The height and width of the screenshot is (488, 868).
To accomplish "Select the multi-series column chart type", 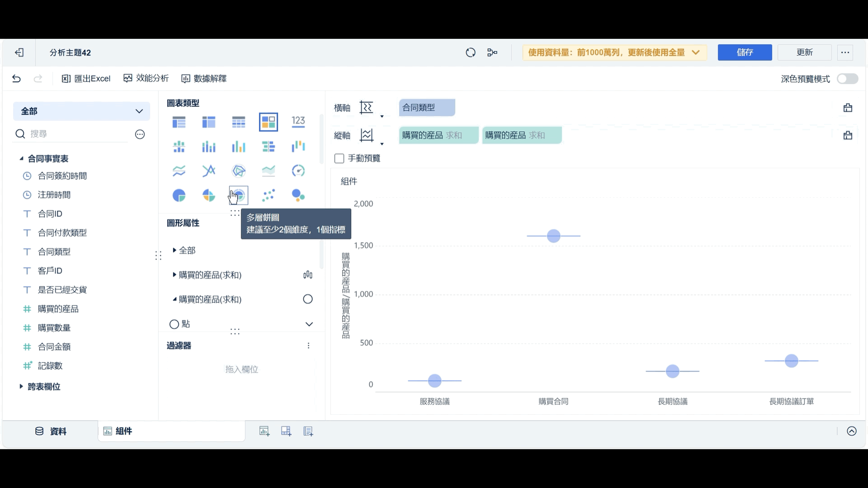I will click(x=238, y=147).
